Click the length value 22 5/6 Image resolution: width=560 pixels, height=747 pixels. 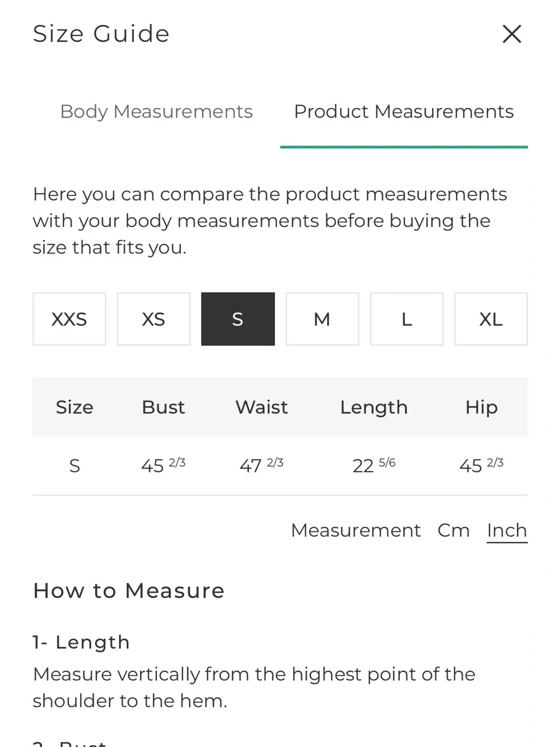374,465
